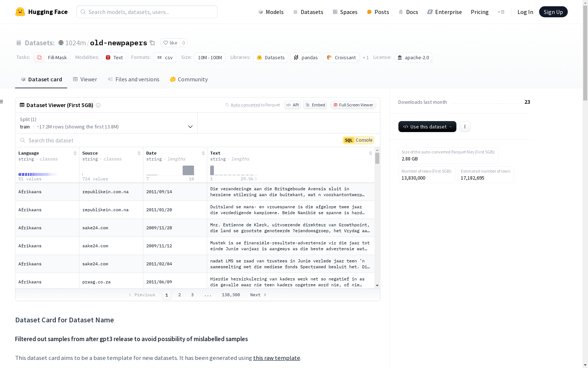This screenshot has width=588, height=368.
Task: Click the pandas library tag
Action: point(306,57)
